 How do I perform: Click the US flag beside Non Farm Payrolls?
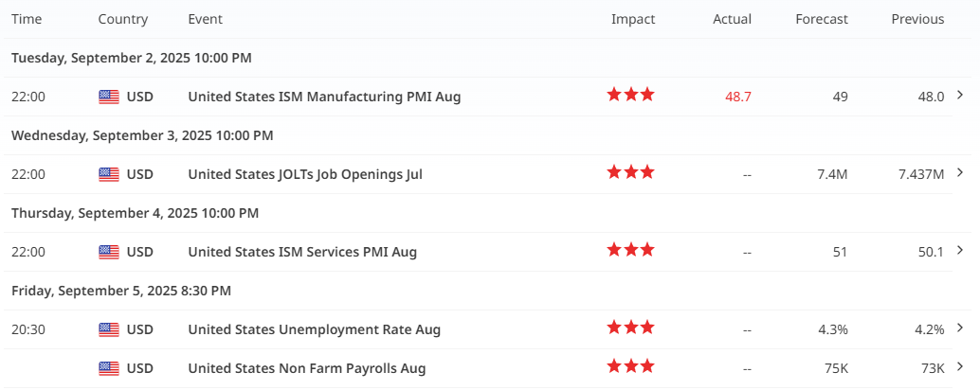109,368
